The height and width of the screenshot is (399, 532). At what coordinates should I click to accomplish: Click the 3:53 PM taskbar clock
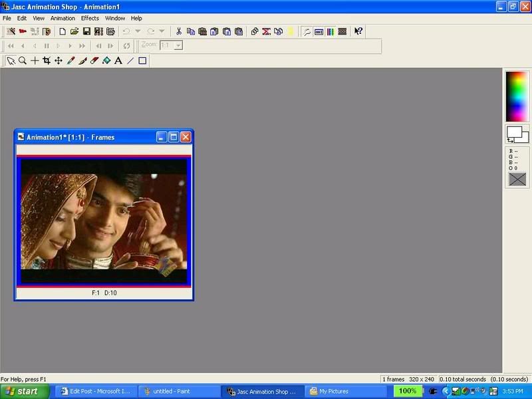click(513, 392)
